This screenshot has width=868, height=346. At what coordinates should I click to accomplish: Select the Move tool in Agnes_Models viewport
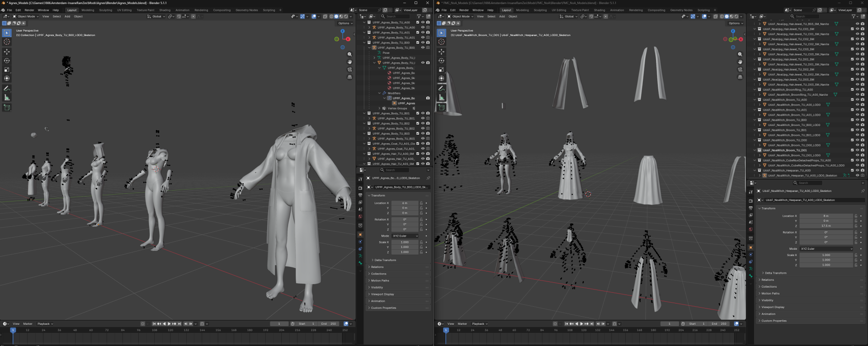pos(7,51)
